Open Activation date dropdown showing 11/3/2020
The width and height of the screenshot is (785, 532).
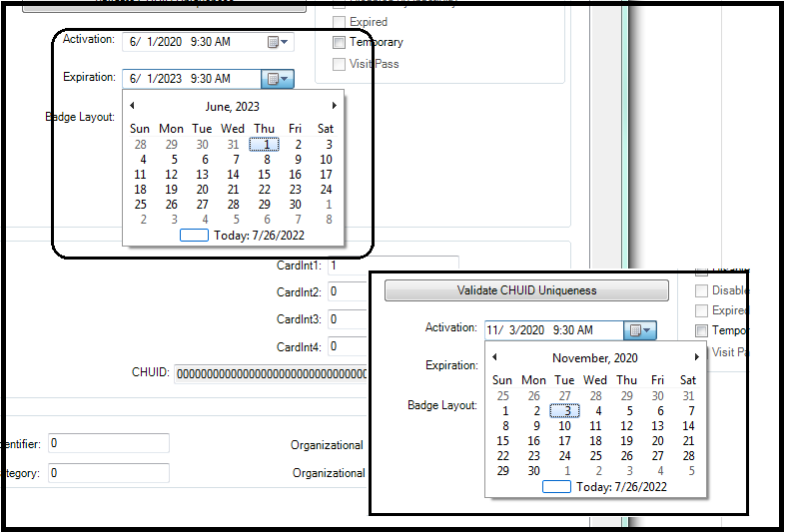point(639,330)
